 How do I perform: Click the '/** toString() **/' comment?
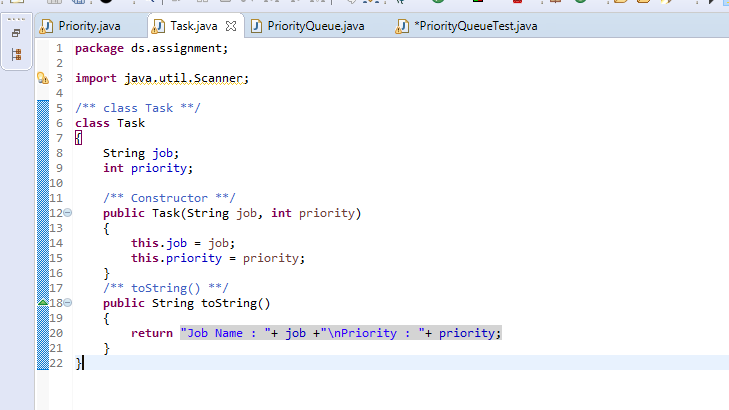pos(166,288)
